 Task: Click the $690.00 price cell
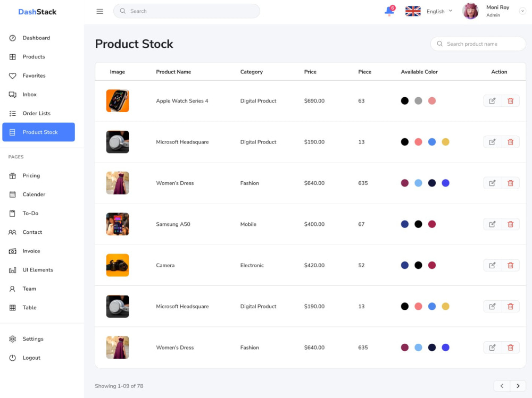click(x=314, y=100)
